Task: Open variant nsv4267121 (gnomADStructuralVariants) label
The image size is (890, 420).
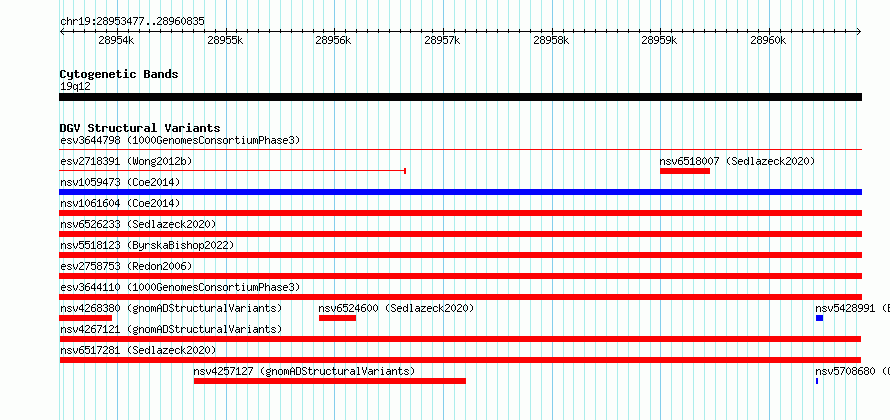Action: tap(171, 330)
